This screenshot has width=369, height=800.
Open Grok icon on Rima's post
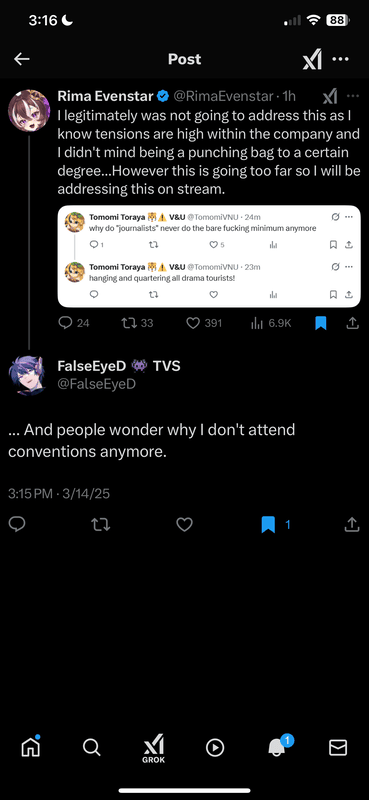click(x=330, y=96)
